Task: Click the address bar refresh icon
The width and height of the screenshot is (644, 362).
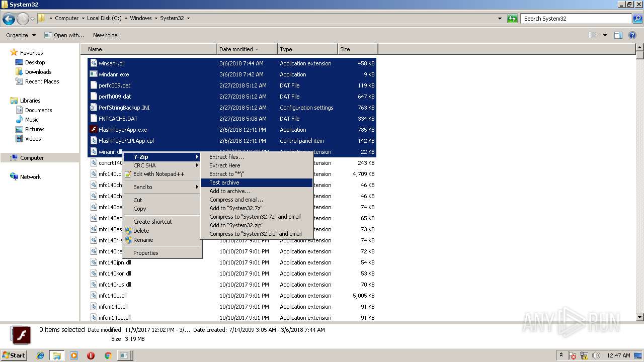Action: point(512,19)
